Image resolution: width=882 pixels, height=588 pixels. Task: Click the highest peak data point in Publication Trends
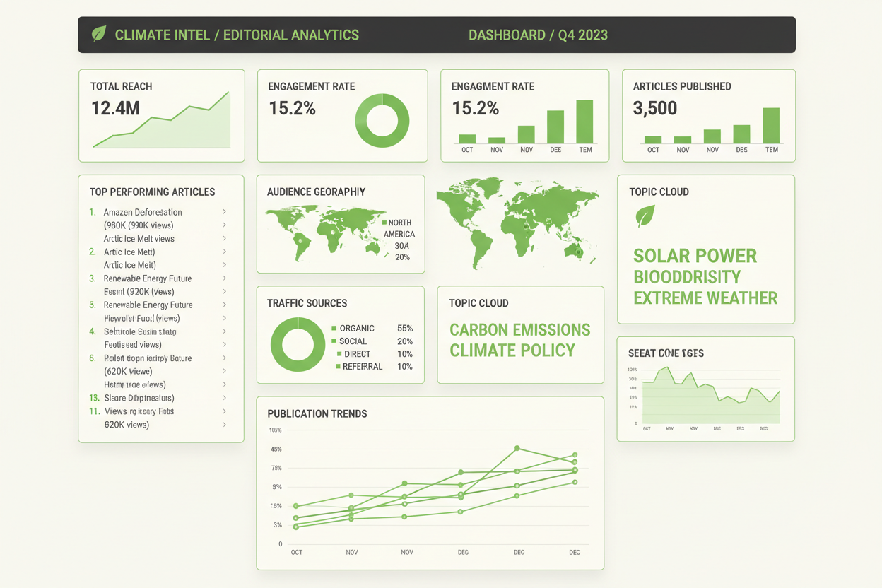[517, 448]
